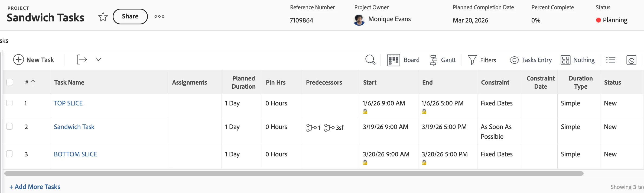Viewport: 644px width, 193px height.
Task: Open the Filters menu
Action: 482,60
